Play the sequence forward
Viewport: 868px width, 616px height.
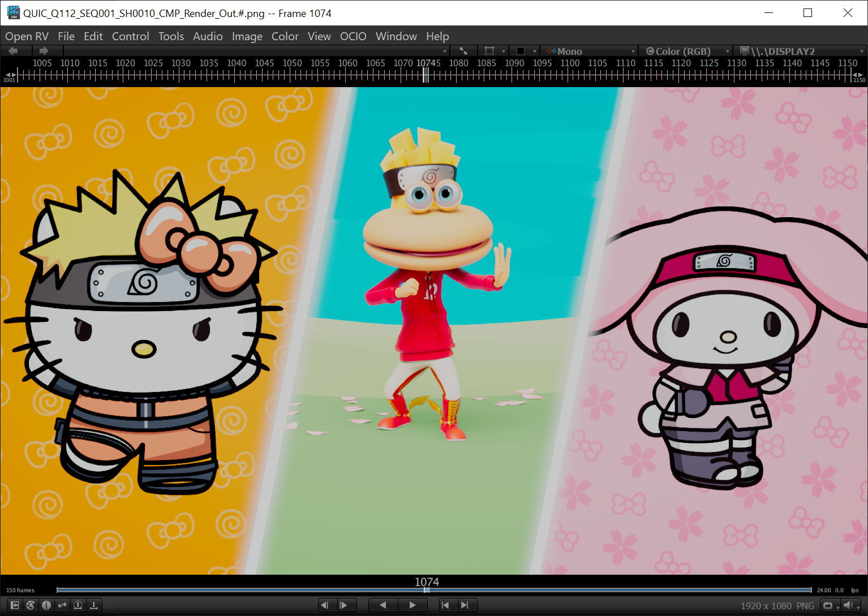(412, 605)
